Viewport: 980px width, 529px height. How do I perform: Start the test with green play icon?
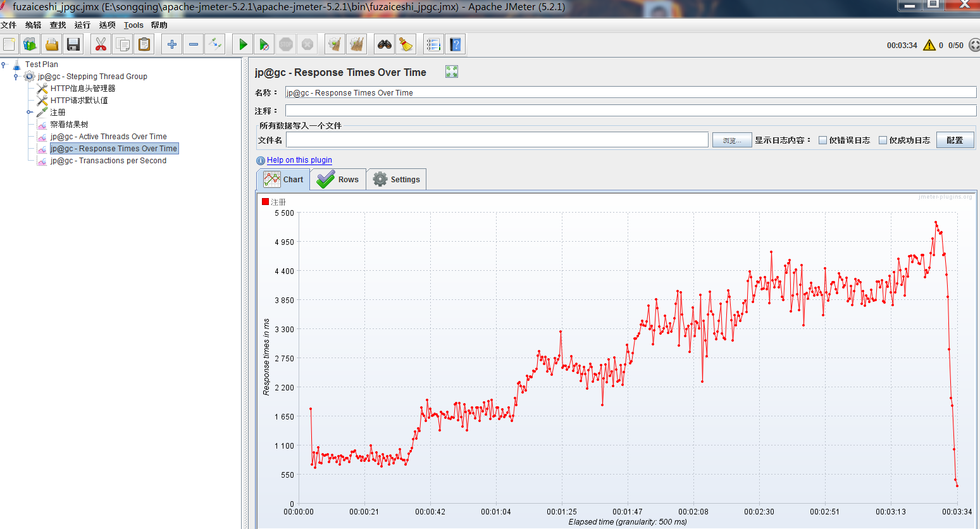tap(242, 44)
